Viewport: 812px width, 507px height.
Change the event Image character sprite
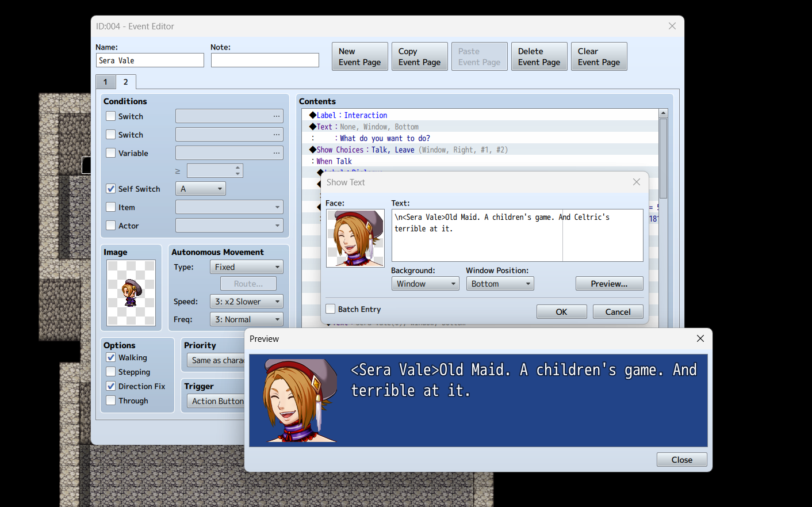pos(131,291)
